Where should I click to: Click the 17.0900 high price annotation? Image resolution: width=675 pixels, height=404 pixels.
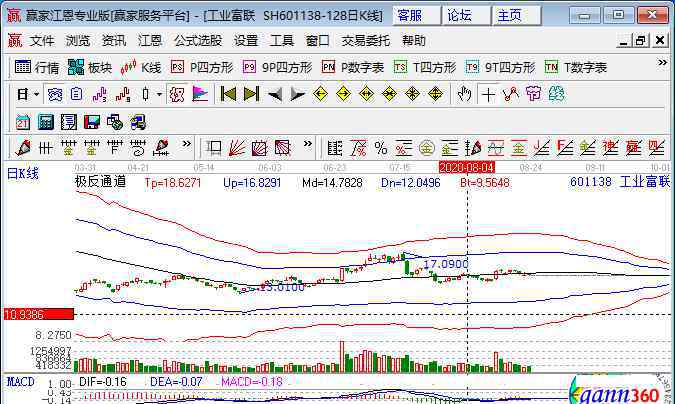(x=446, y=264)
